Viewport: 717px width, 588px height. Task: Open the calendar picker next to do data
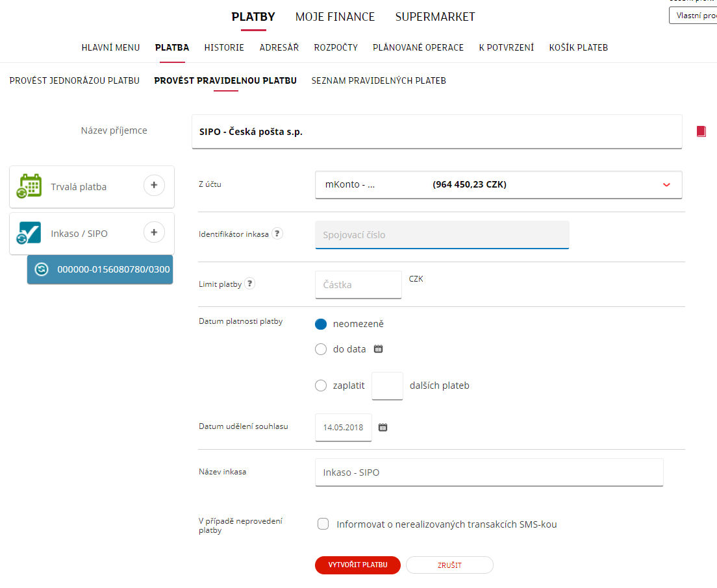pos(378,349)
